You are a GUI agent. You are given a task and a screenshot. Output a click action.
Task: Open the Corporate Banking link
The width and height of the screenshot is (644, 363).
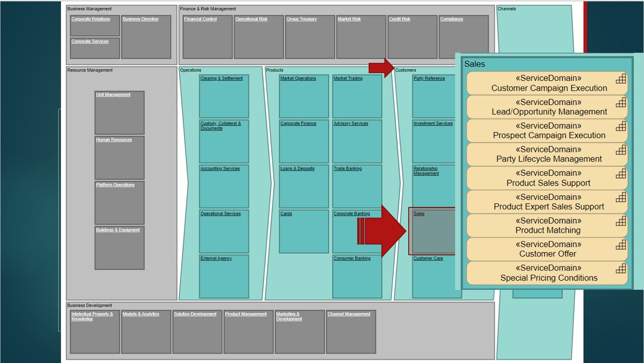point(352,213)
